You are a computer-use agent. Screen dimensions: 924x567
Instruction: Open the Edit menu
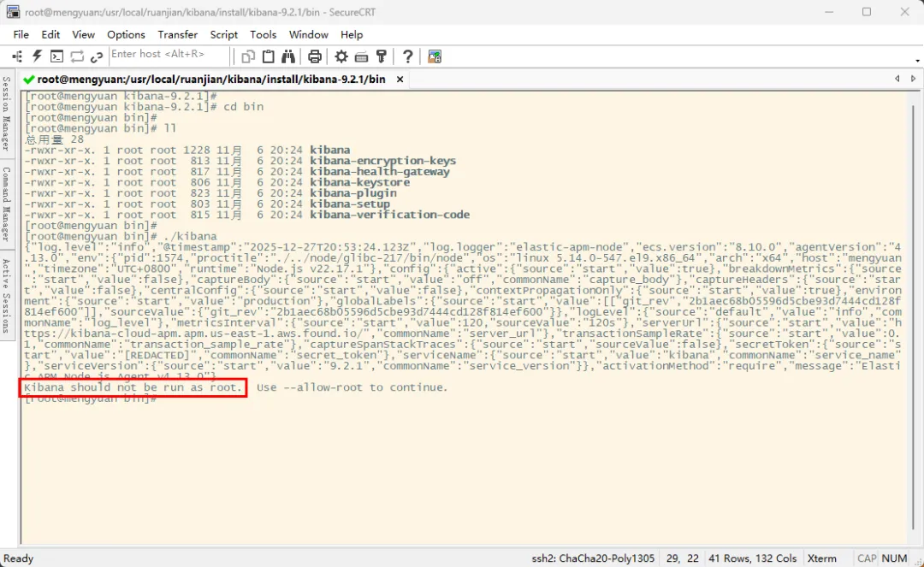50,35
